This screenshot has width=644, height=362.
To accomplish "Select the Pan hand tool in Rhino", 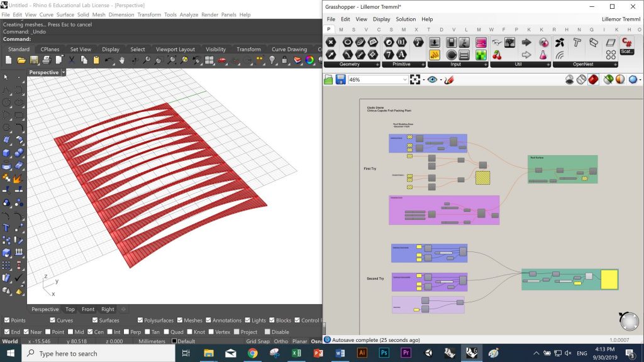I will [x=122, y=60].
